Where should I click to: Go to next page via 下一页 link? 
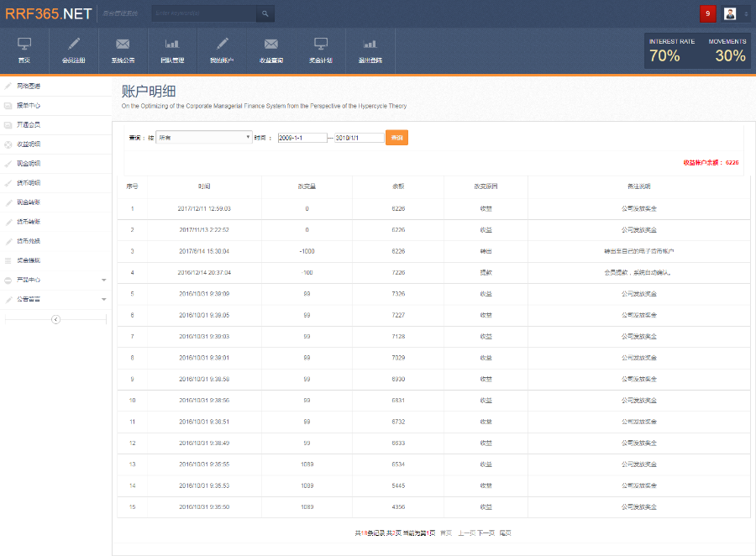point(486,532)
